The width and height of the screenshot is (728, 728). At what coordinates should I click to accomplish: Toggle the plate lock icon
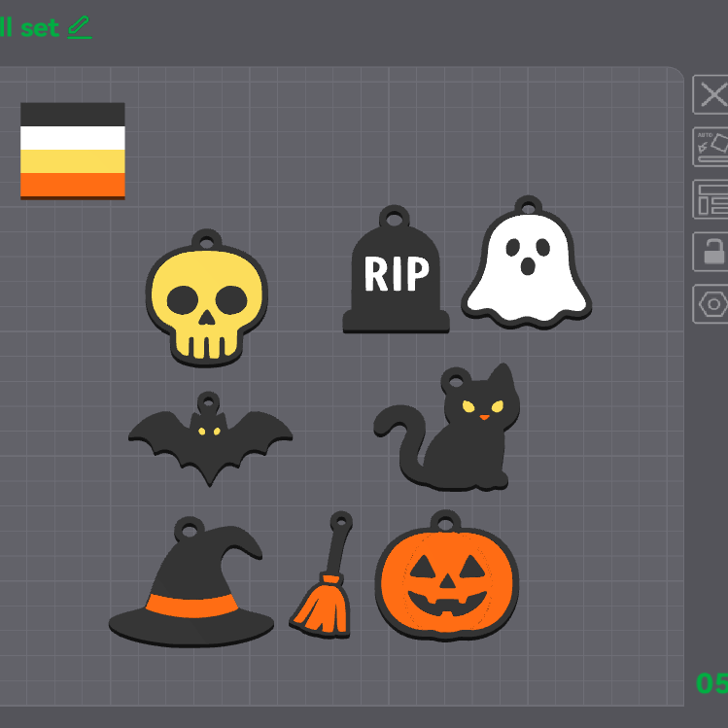712,252
